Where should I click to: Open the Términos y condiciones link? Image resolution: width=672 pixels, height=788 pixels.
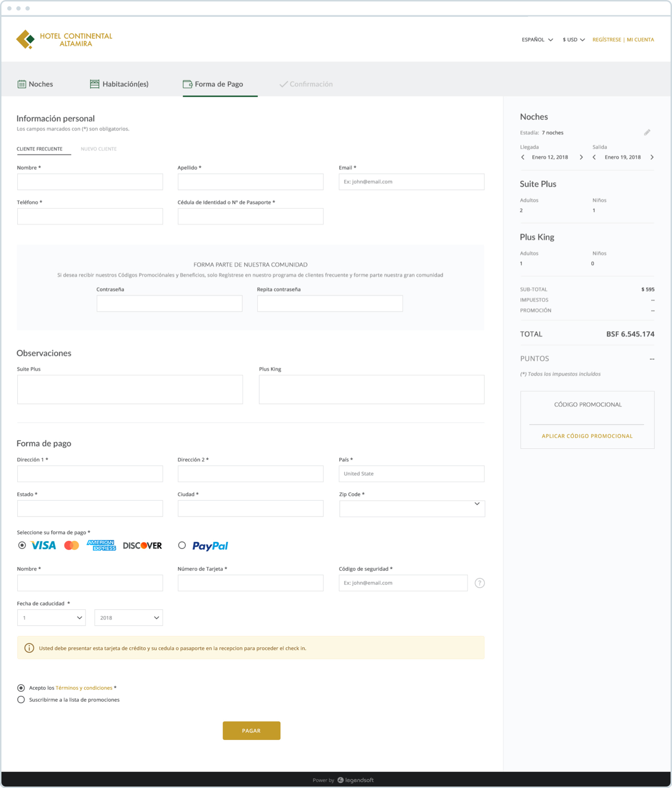click(84, 688)
